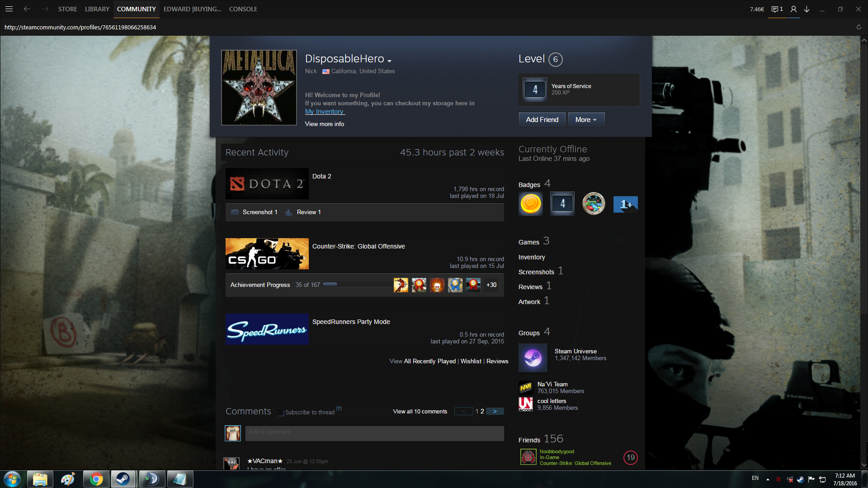Open the Steam Universe group icon
The height and width of the screenshot is (488, 868).
[x=533, y=358]
